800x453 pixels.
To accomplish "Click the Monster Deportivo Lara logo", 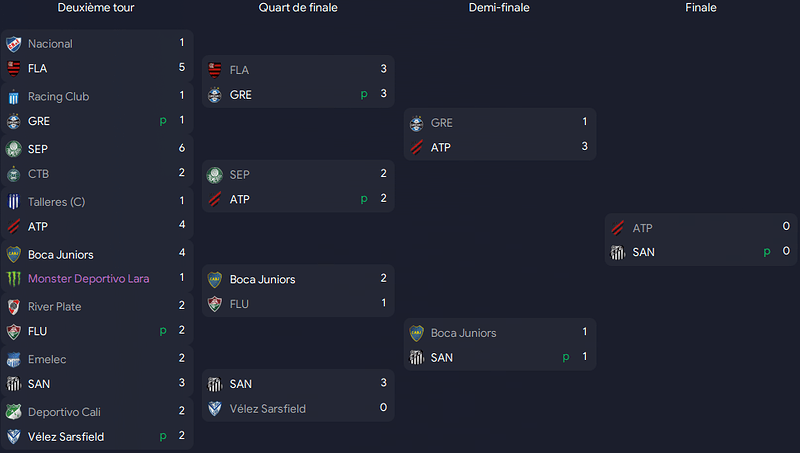I will 14,279.
